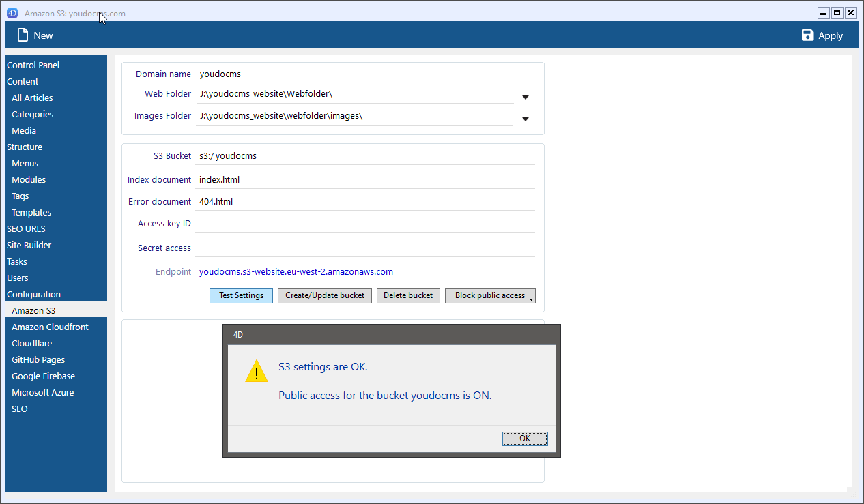Click the 4D dialog title bar
This screenshot has height=504, width=864.
pyautogui.click(x=392, y=335)
